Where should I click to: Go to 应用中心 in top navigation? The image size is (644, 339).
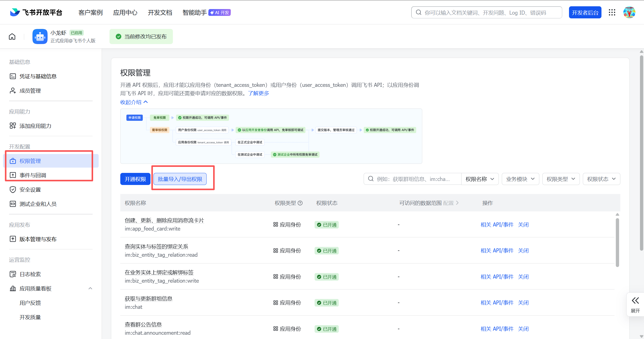click(x=125, y=13)
